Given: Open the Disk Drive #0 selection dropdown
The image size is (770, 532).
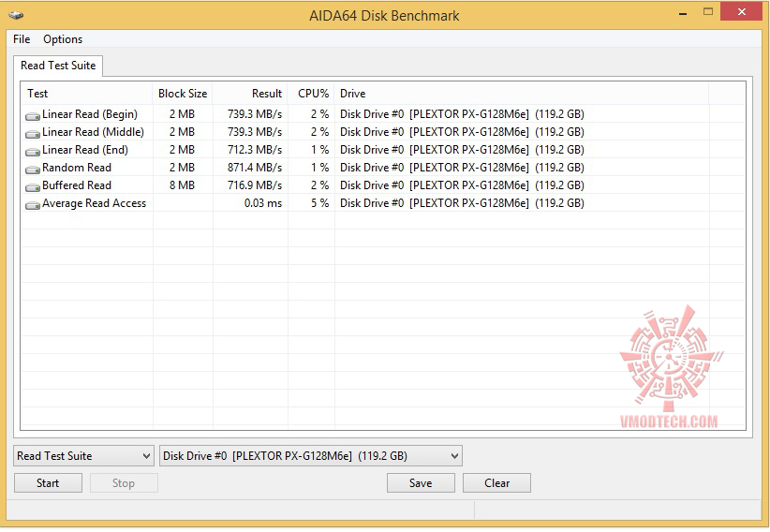Looking at the screenshot, I should (310, 456).
